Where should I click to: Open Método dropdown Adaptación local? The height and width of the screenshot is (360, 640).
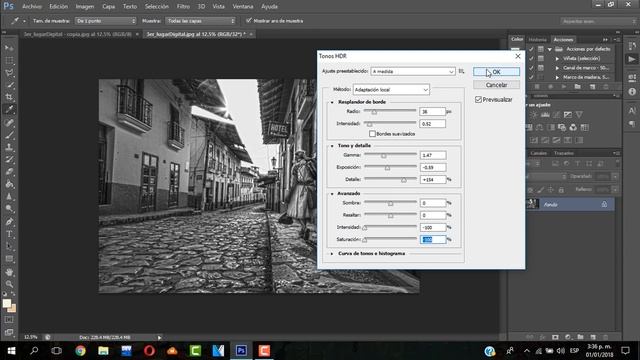391,89
